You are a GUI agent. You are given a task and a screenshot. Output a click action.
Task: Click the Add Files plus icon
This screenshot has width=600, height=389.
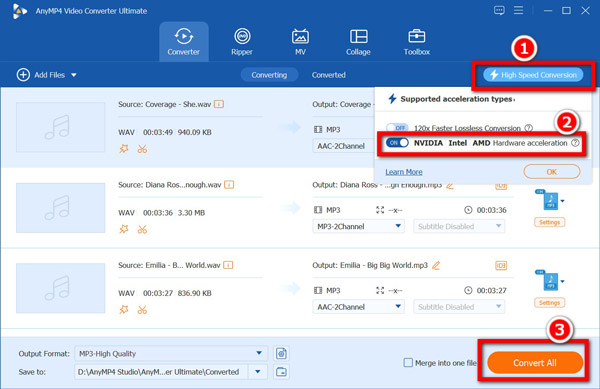tap(23, 75)
